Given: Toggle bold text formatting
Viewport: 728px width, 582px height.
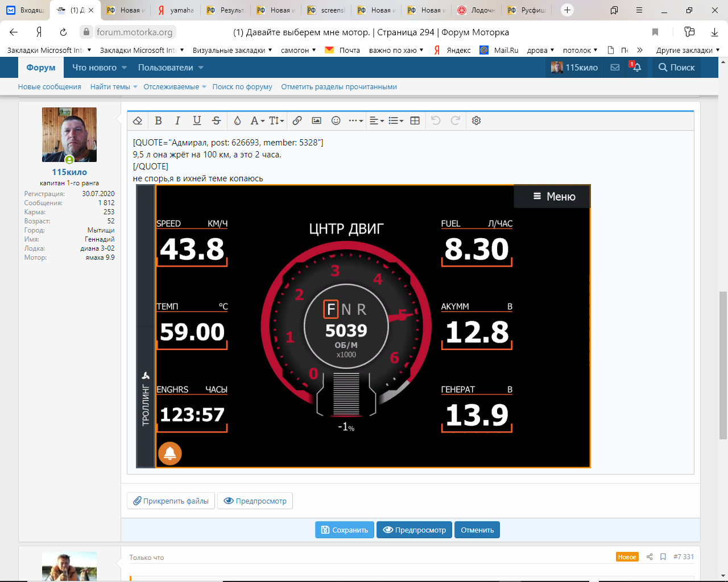Looking at the screenshot, I should click(159, 120).
